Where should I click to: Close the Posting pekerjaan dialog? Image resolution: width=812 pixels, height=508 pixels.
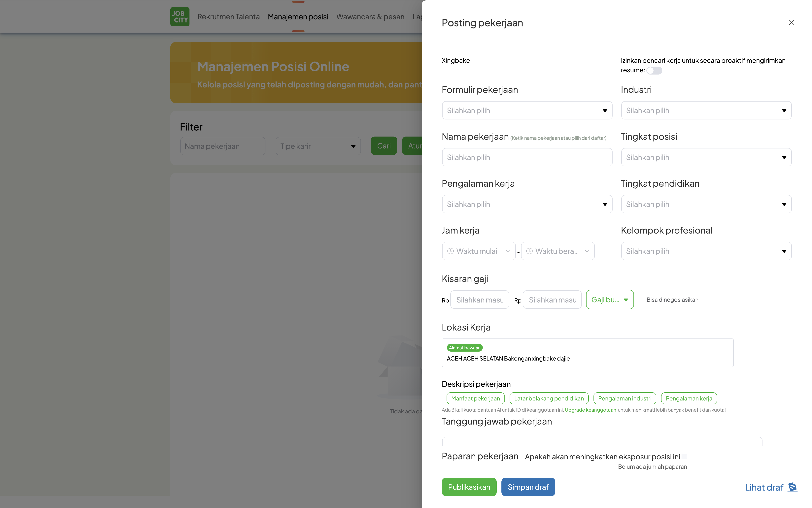point(792,22)
